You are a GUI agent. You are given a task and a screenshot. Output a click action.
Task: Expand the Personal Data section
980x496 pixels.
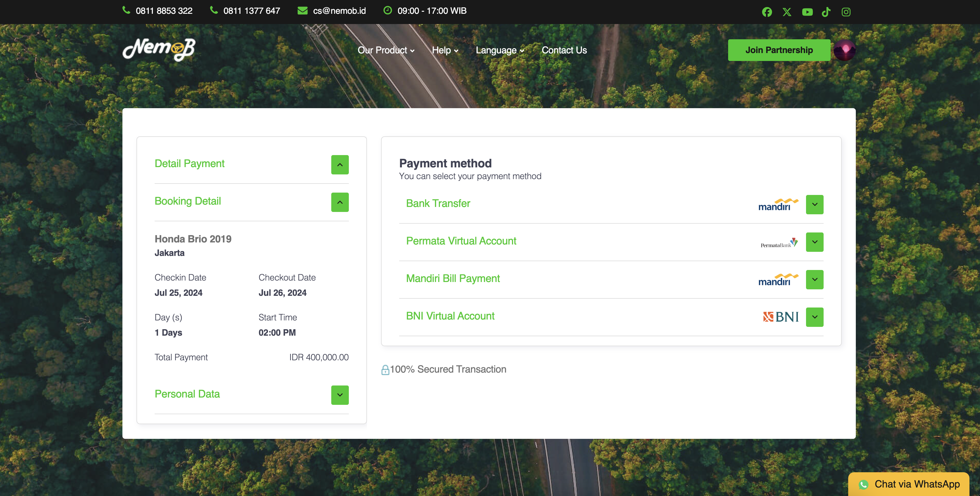pyautogui.click(x=340, y=395)
